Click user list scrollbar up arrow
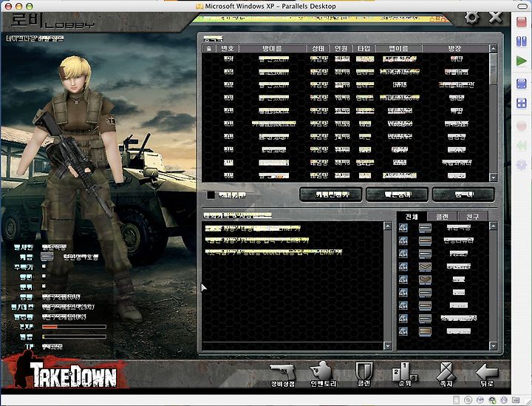The image size is (532, 406). coord(494,226)
